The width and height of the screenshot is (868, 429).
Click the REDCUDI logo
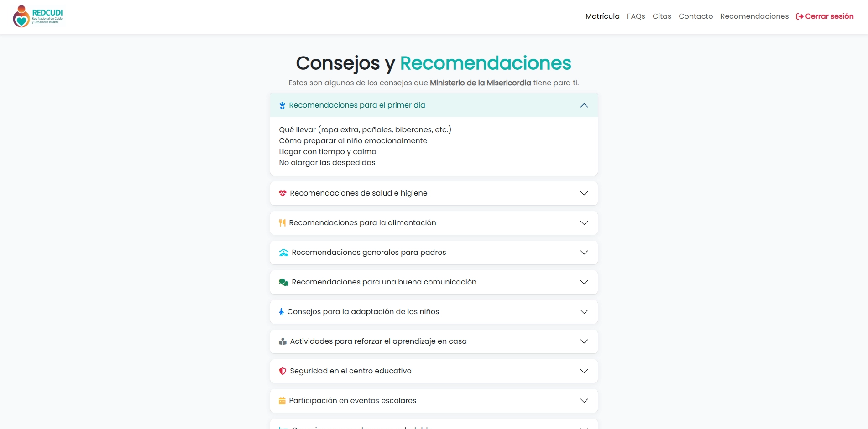point(38,16)
